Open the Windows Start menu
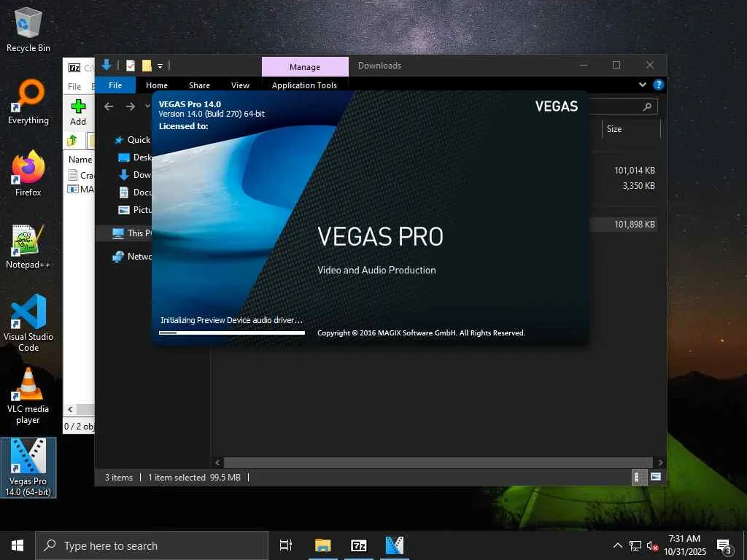Image resolution: width=747 pixels, height=560 pixels. click(x=18, y=545)
